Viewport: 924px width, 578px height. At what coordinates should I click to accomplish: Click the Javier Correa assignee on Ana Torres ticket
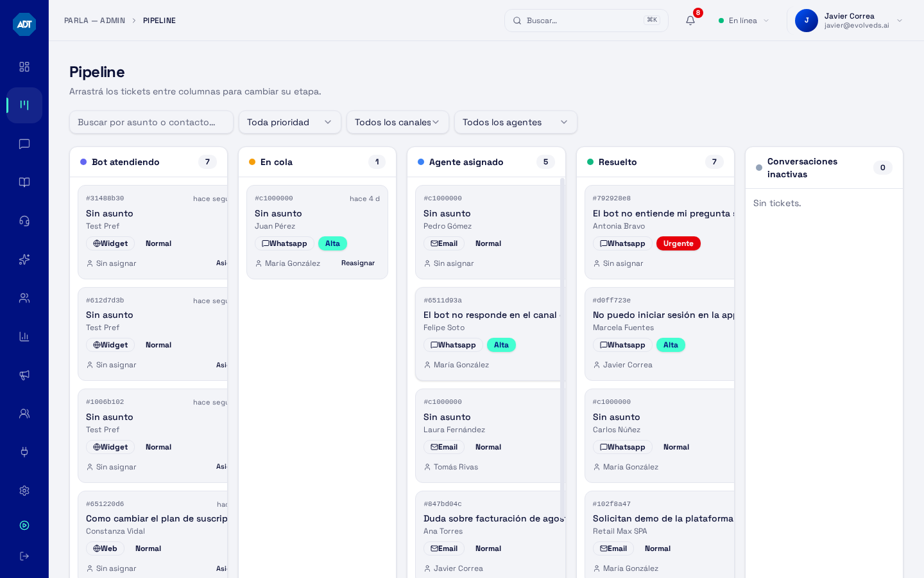pos(458,568)
